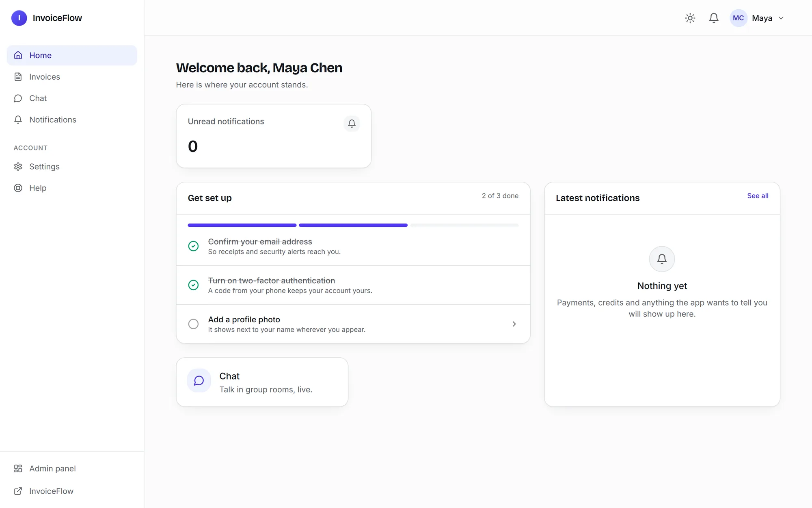Click the MC avatar circle
Viewport: 812px width, 508px height.
tap(739, 18)
